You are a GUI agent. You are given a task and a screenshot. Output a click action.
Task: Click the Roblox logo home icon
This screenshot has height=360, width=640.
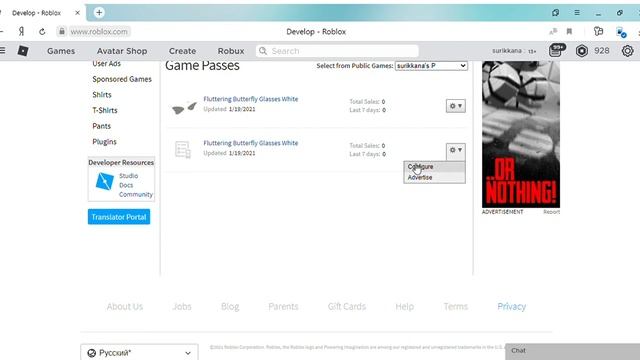pos(23,51)
